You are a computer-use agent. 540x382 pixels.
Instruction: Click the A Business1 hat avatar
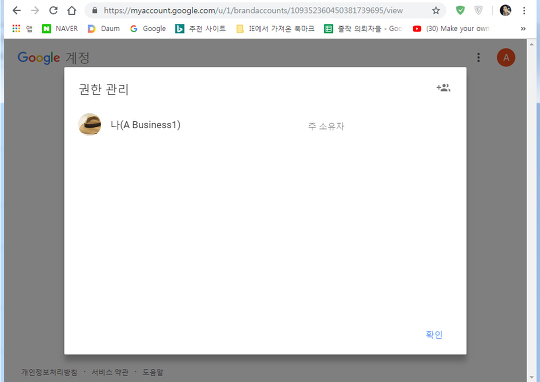(x=90, y=124)
